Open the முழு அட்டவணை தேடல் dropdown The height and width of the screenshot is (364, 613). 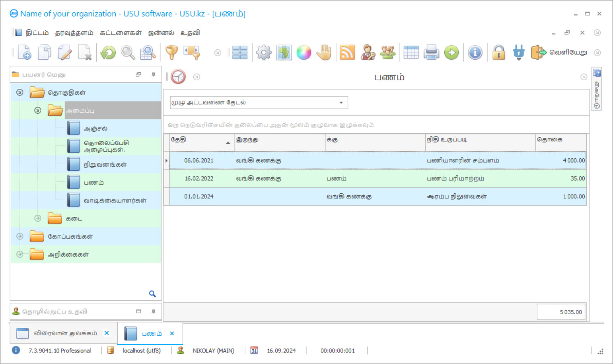pyautogui.click(x=341, y=102)
